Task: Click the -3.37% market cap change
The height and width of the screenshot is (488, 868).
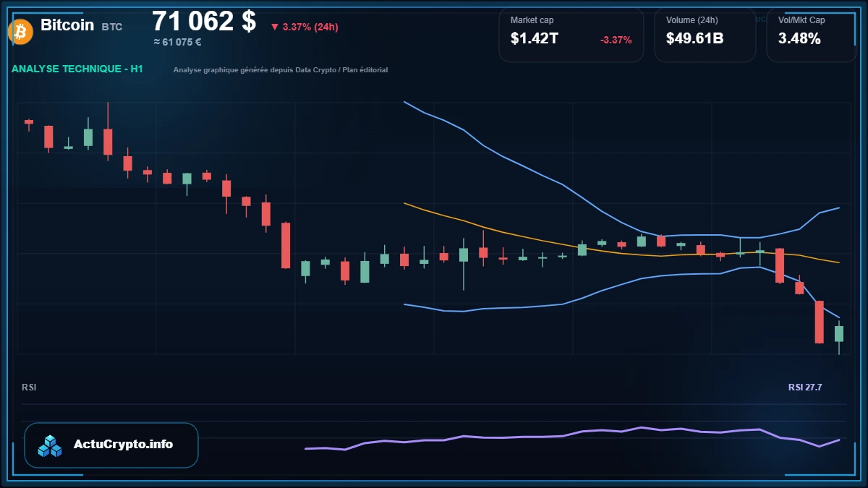Action: point(616,40)
